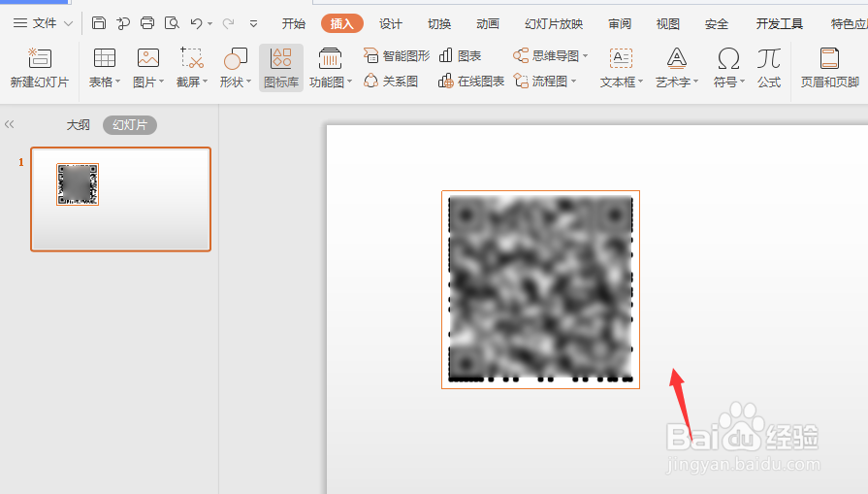The width and height of the screenshot is (868, 494).
Task: Click the Symbol (符号) omega icon
Action: coord(728,58)
